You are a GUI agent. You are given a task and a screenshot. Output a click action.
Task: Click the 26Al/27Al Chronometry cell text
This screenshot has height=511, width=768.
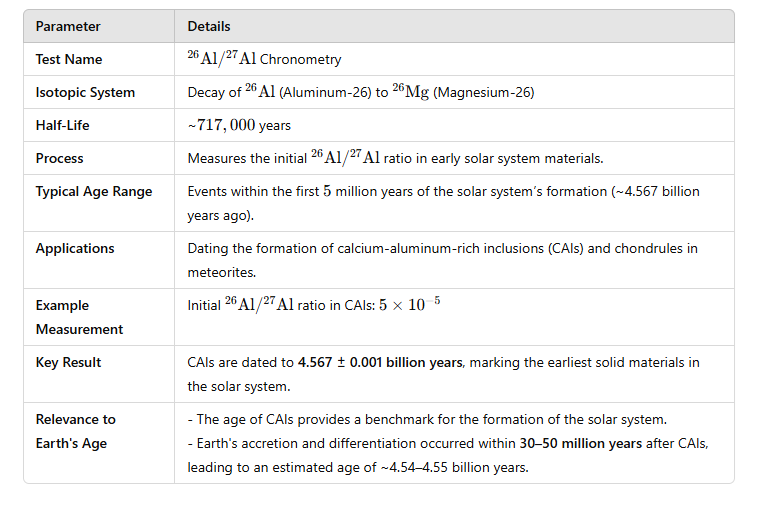(264, 59)
